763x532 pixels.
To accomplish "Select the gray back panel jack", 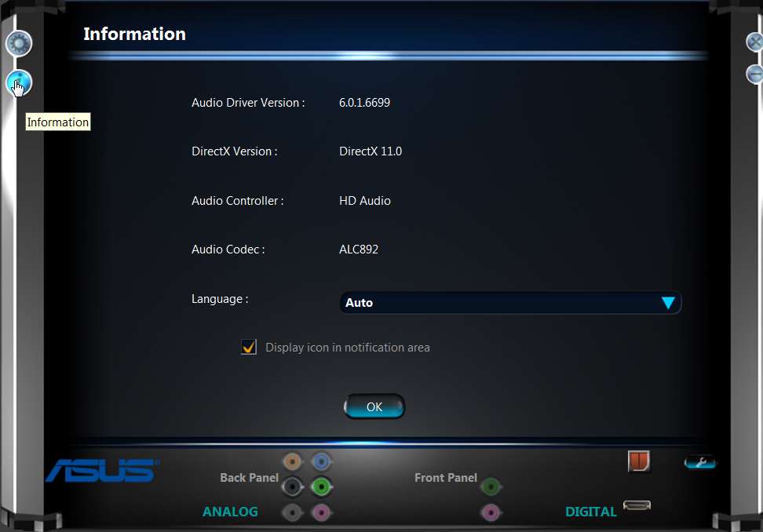I will point(293,512).
